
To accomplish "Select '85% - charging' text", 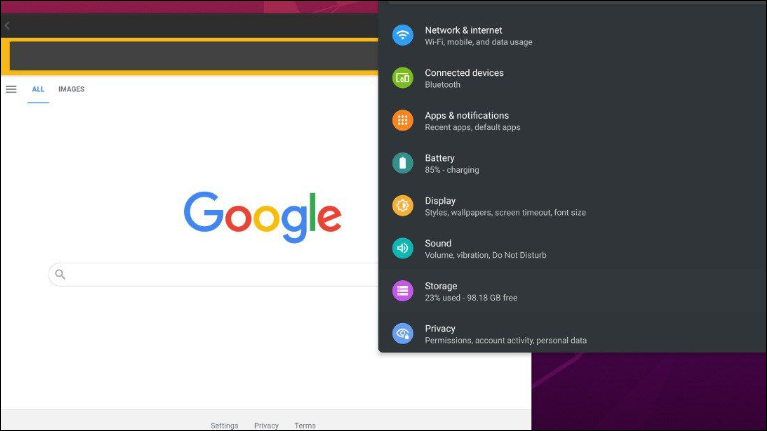I will click(452, 170).
